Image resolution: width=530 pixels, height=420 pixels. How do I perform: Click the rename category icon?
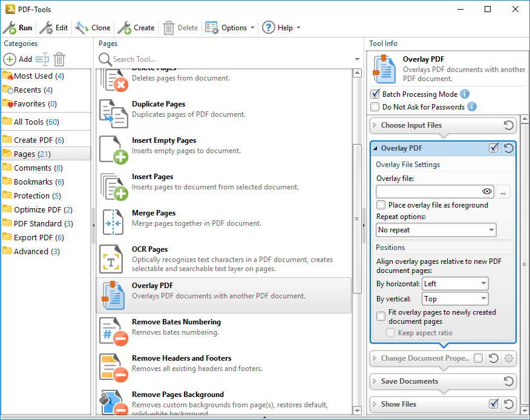(42, 59)
